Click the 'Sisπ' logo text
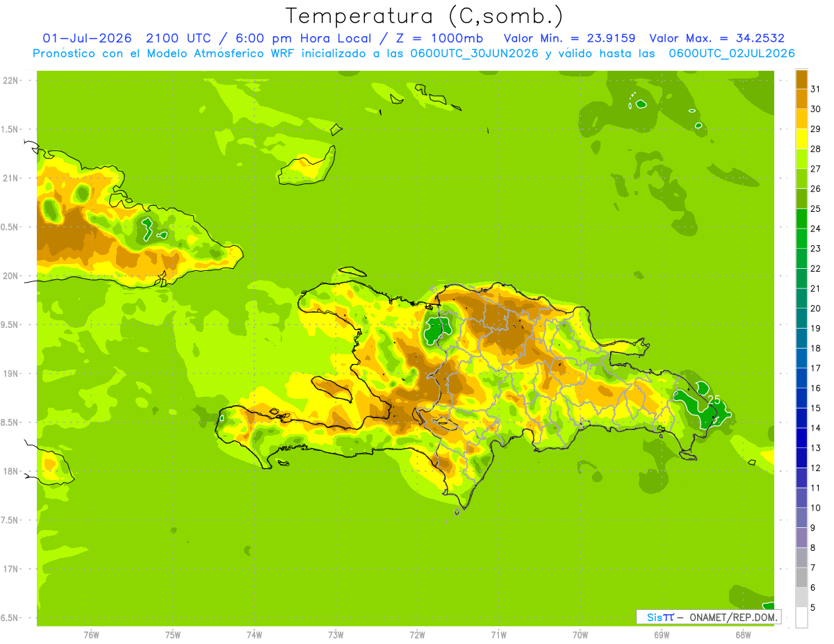 tap(660, 617)
